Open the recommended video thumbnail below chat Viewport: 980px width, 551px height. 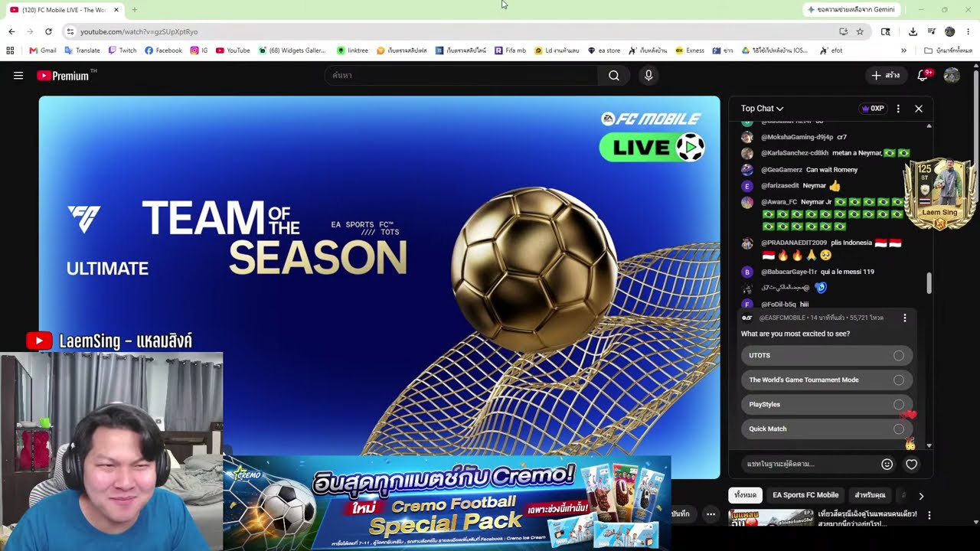tap(770, 519)
